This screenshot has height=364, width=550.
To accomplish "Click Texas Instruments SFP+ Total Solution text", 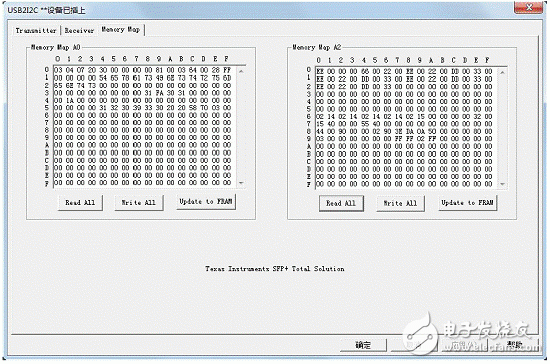I will [x=275, y=269].
